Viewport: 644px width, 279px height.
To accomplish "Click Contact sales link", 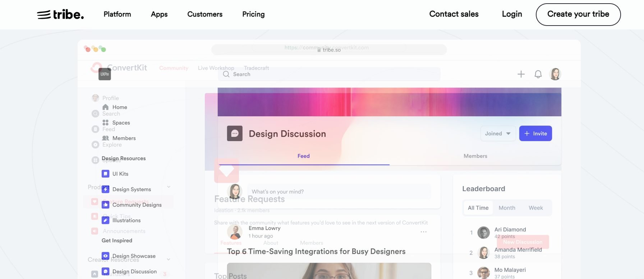I will 454,14.
